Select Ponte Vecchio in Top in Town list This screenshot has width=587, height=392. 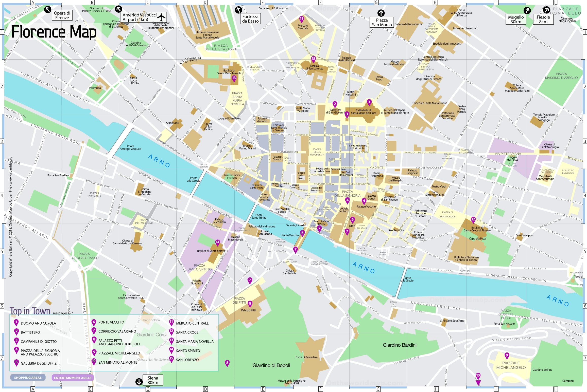click(111, 322)
